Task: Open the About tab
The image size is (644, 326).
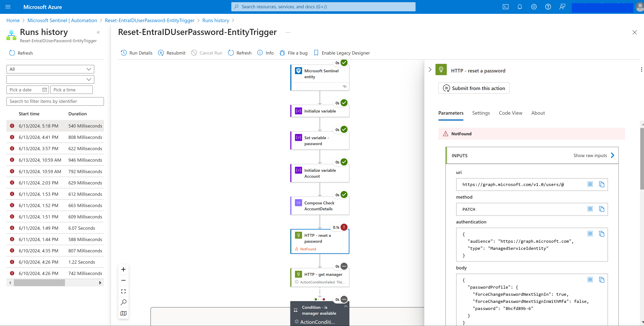Action: tap(538, 113)
